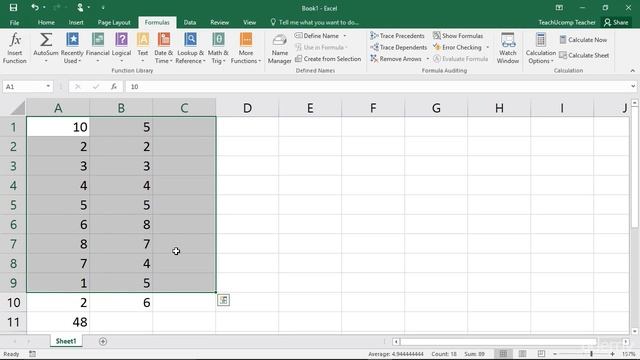Switch to Page Break Preview
Viewport: 640px width, 360px height.
541,354
